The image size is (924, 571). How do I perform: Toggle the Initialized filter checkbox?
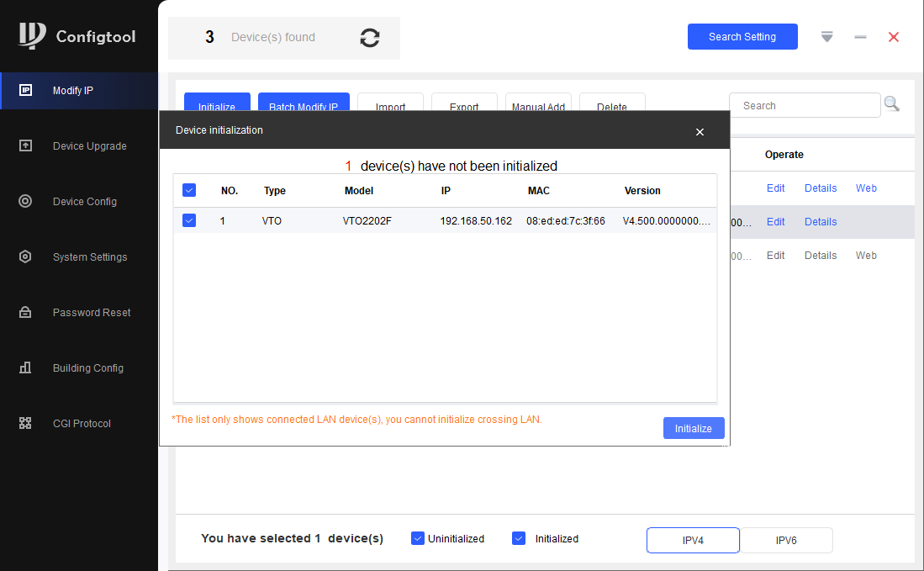519,538
